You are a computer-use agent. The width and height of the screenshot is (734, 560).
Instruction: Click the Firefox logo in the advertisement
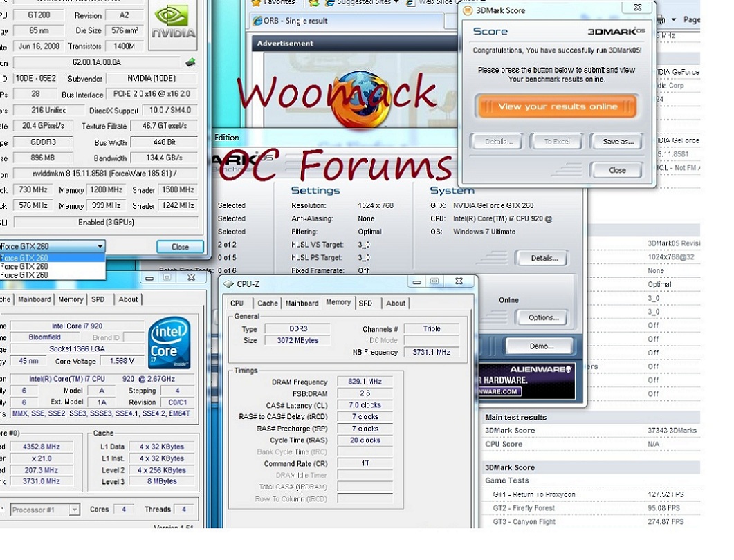tap(360, 99)
